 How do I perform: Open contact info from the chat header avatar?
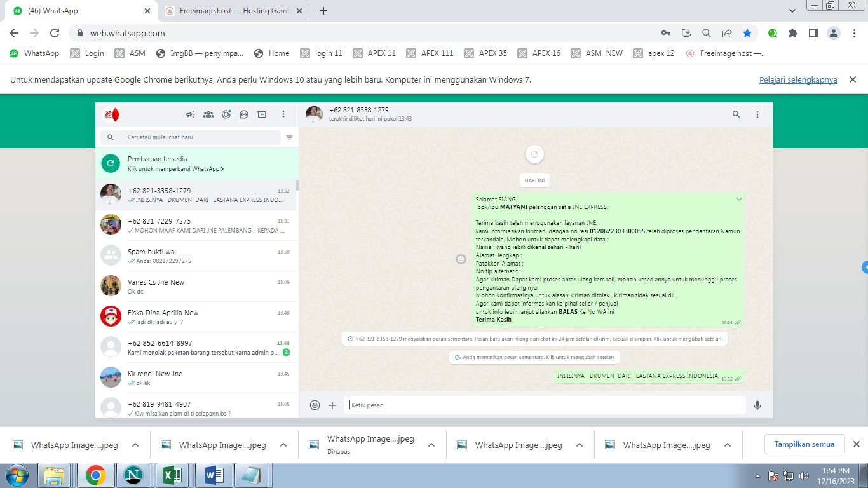[x=314, y=114]
